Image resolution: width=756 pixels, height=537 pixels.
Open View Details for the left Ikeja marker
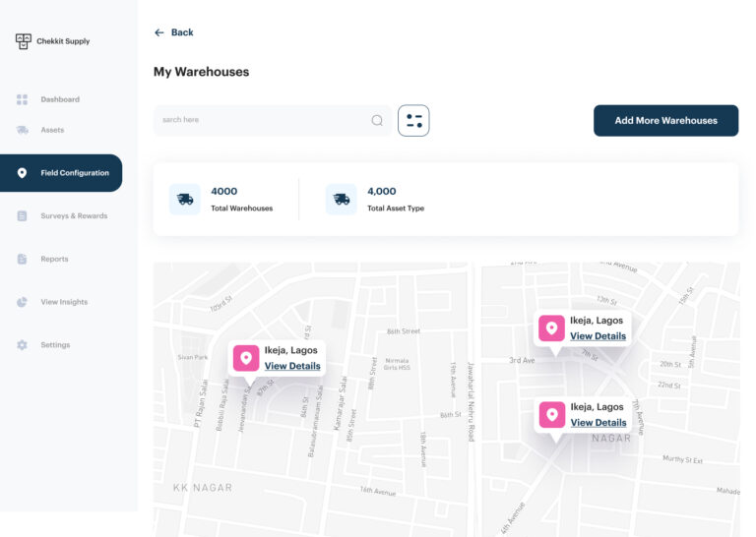(x=292, y=366)
